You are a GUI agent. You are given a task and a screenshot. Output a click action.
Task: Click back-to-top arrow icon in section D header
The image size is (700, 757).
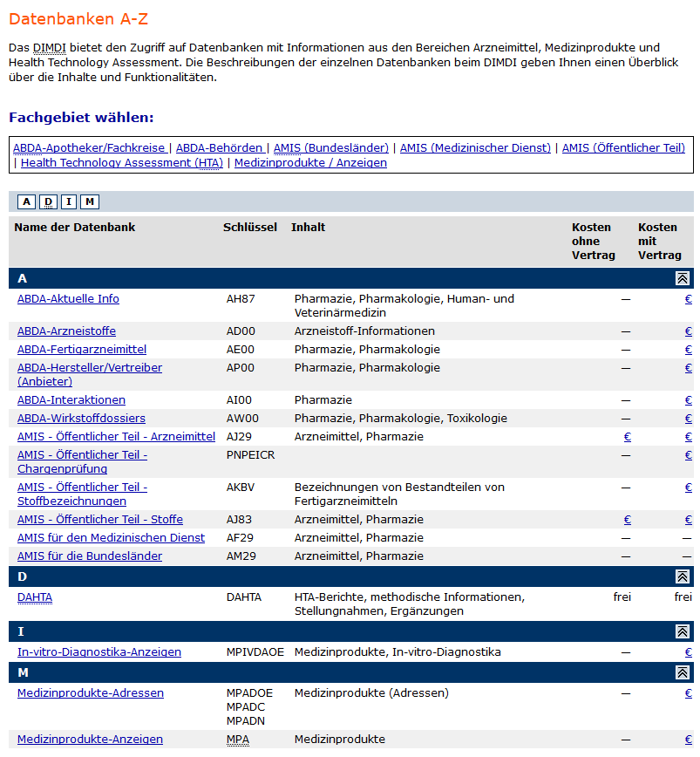(683, 577)
